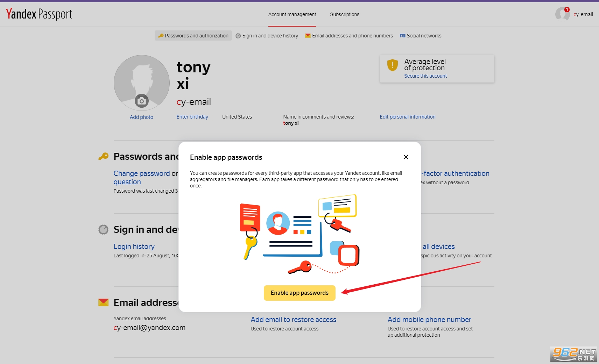
Task: Click Secure this account link
Action: [425, 76]
